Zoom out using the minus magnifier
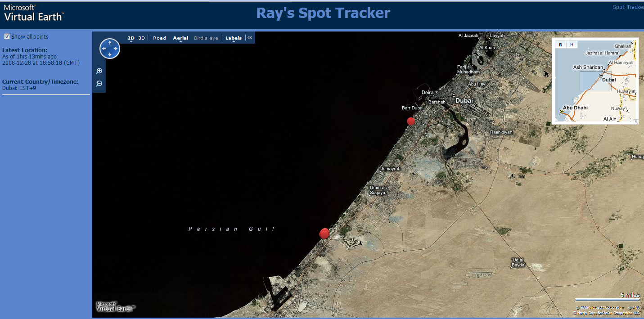 pos(99,84)
